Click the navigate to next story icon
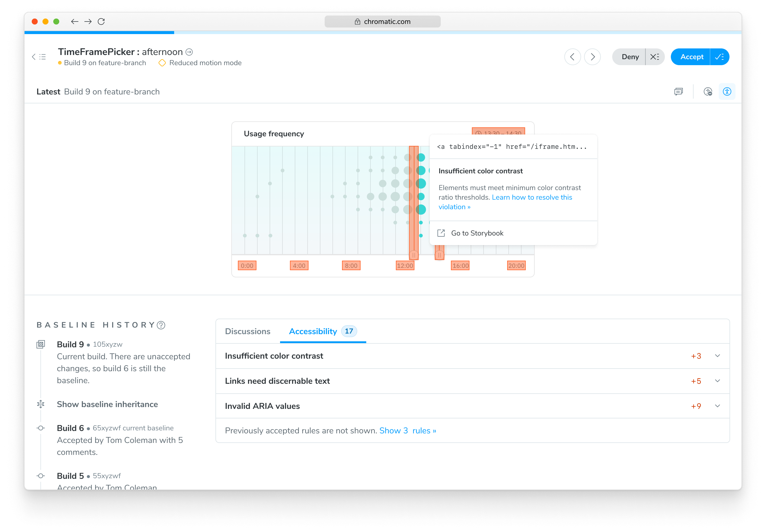Image resolution: width=766 pixels, height=532 pixels. tap(592, 56)
